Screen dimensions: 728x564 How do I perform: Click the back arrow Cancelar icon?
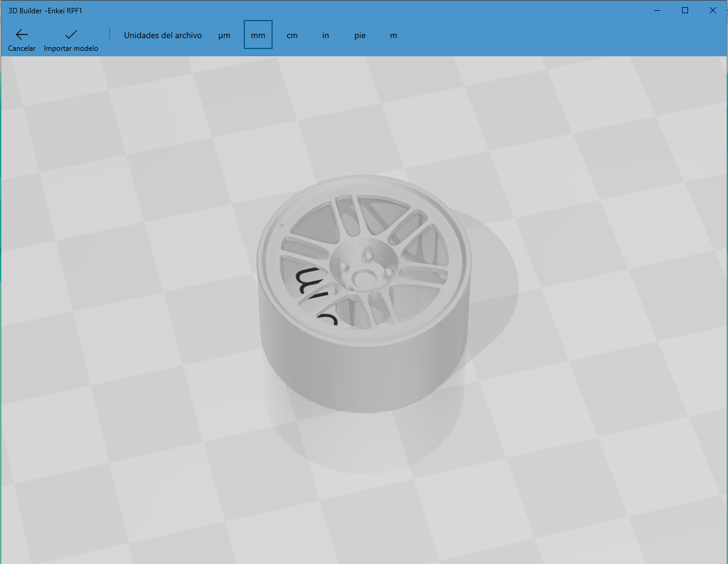click(x=22, y=35)
